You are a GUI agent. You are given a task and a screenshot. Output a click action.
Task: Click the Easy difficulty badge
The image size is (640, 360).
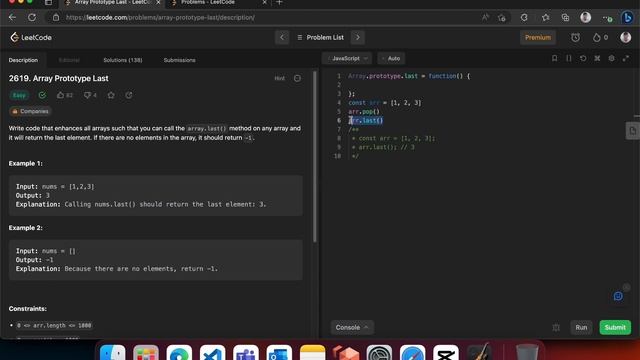point(19,95)
